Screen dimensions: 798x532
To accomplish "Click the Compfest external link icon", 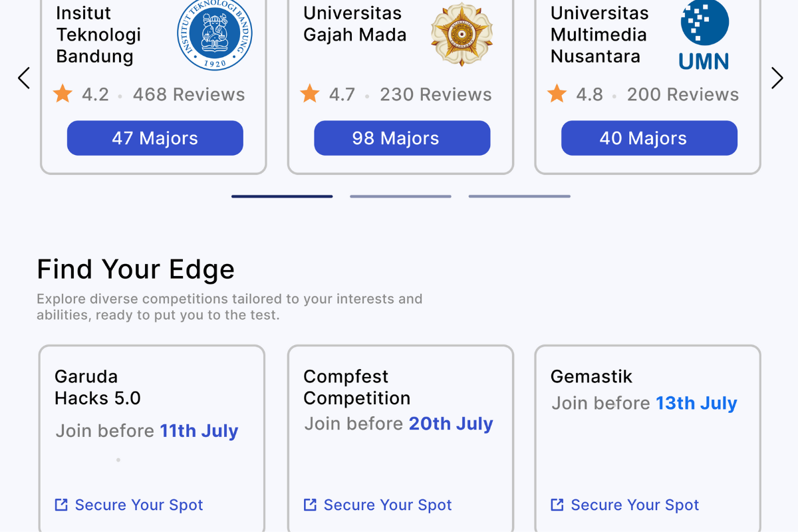I will pos(310,505).
